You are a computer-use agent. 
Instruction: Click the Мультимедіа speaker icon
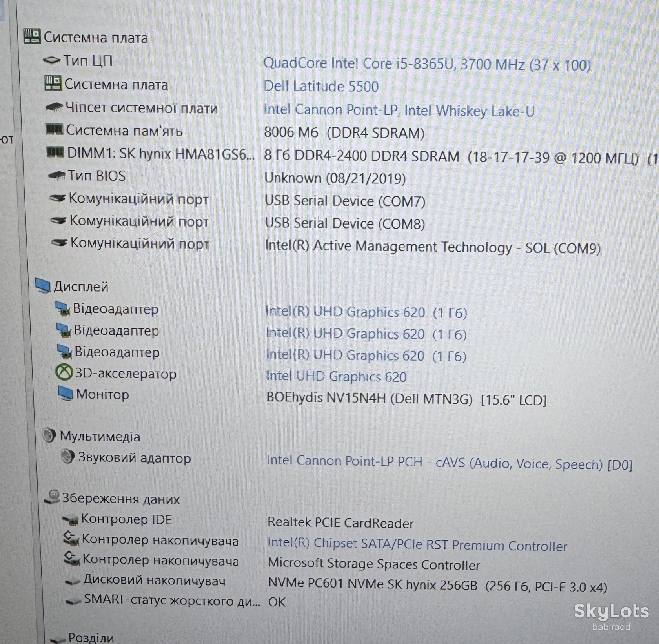(49, 435)
